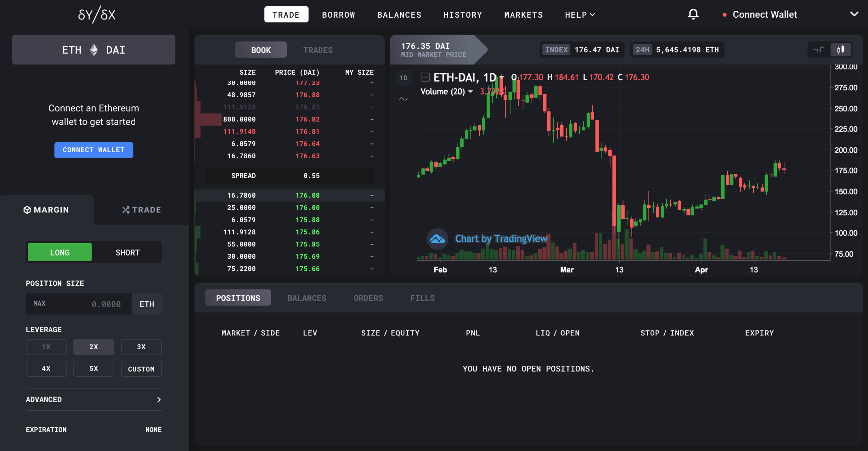Image resolution: width=868 pixels, height=451 pixels.
Task: Switch to the TRADES tab
Action: 318,50
